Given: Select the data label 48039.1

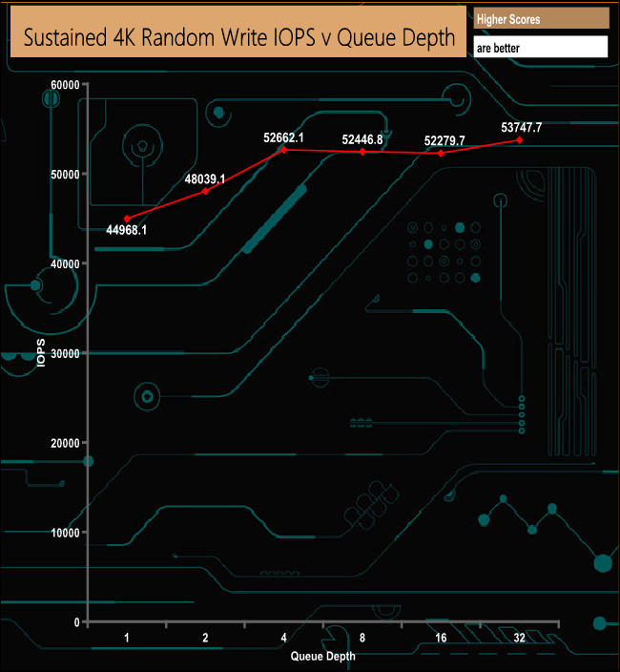Looking at the screenshot, I should tap(205, 178).
